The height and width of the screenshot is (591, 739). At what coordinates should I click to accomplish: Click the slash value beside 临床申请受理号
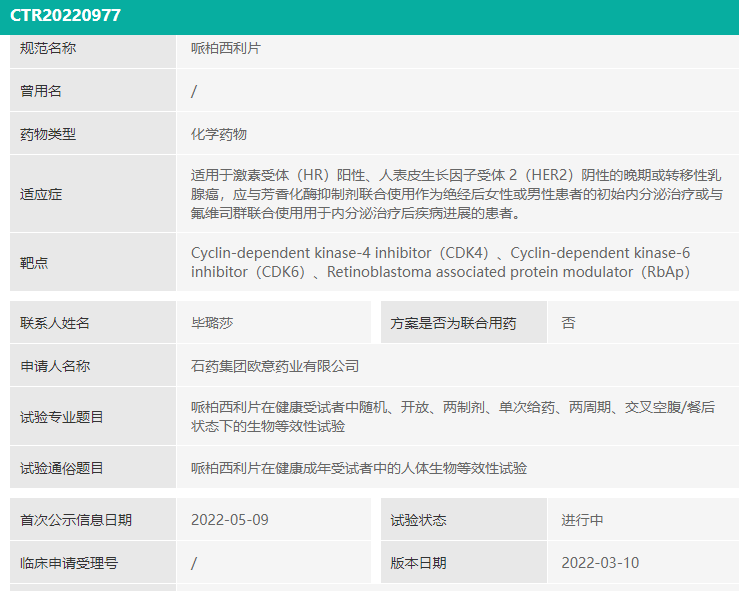click(194, 563)
